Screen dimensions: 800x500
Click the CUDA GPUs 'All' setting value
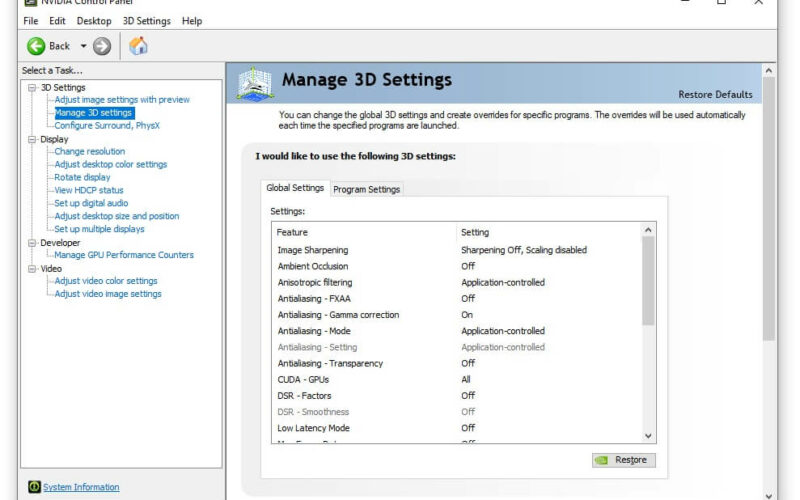tap(466, 380)
